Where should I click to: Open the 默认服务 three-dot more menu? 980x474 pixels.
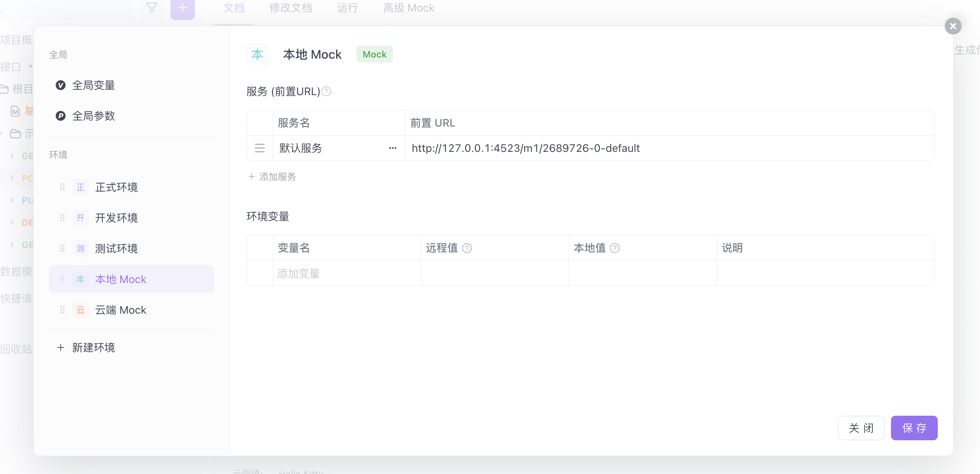click(x=393, y=148)
